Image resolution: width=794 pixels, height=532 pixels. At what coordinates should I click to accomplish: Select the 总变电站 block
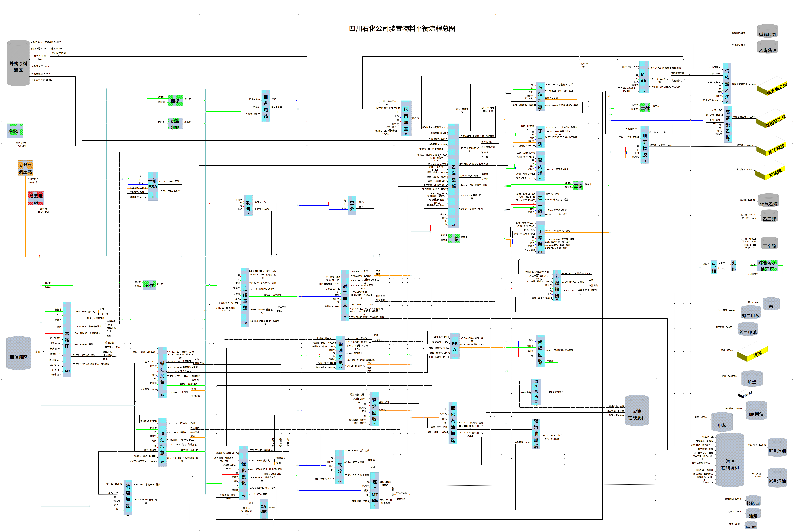[x=36, y=198]
